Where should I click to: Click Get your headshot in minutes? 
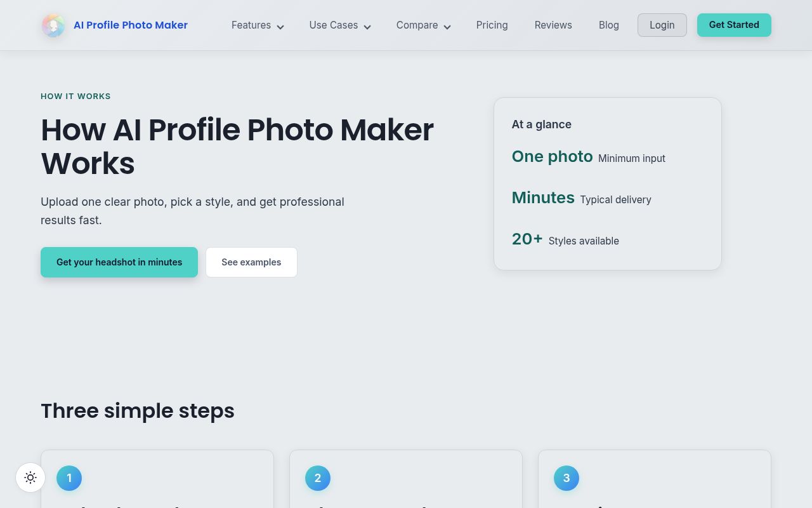119,262
